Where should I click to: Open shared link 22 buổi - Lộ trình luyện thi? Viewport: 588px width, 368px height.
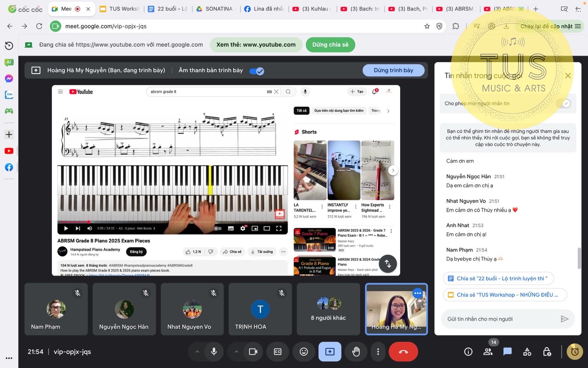[x=498, y=278]
